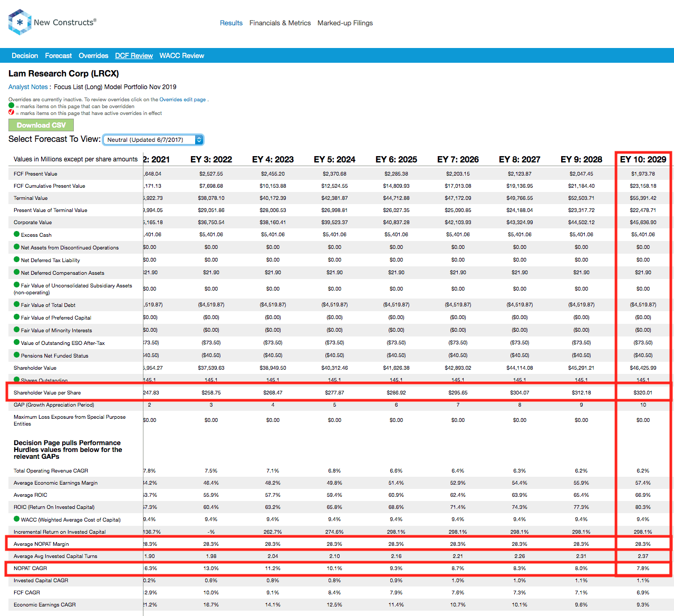Click the green override dot beside Excess Cash
674x616 pixels.
[x=17, y=234]
